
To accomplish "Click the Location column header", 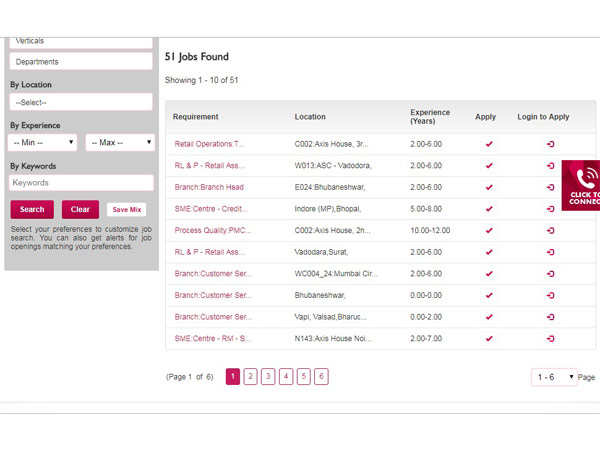I will [x=310, y=117].
